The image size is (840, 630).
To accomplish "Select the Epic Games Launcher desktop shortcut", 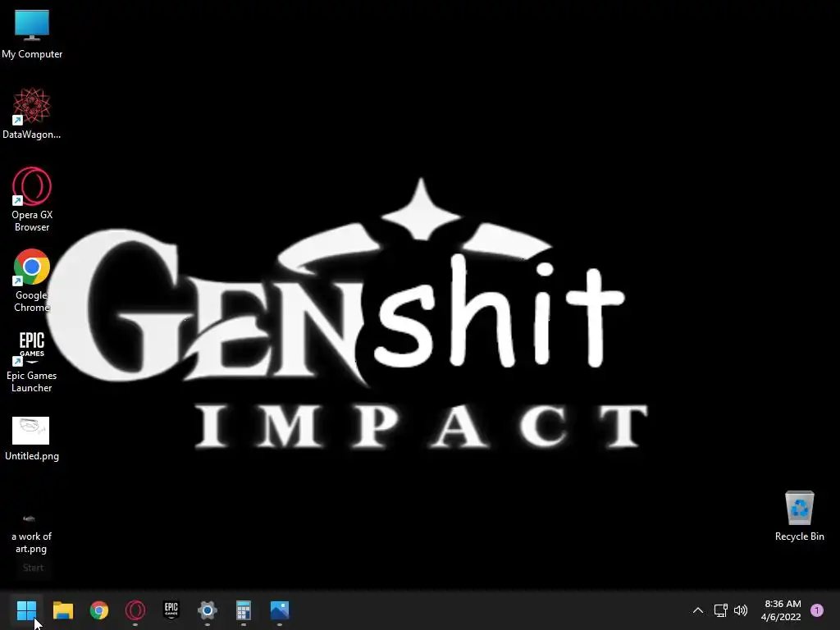I will coord(32,362).
